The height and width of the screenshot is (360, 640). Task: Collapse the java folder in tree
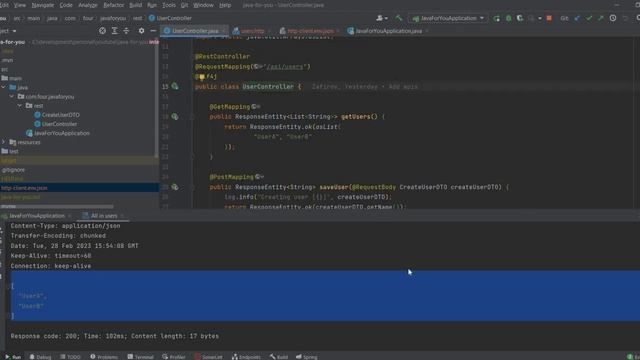[4, 87]
